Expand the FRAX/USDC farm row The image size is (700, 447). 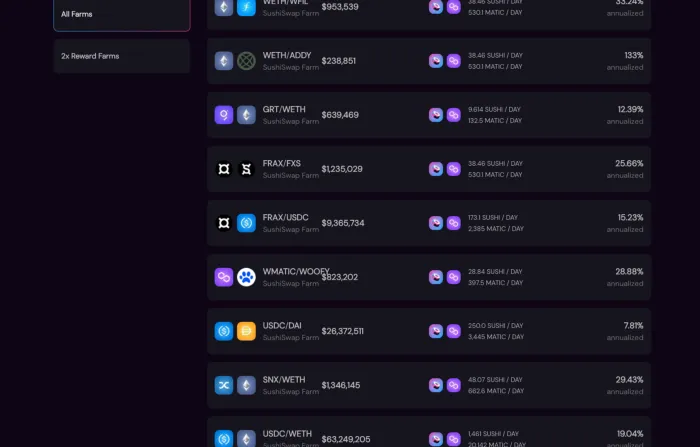tap(429, 223)
